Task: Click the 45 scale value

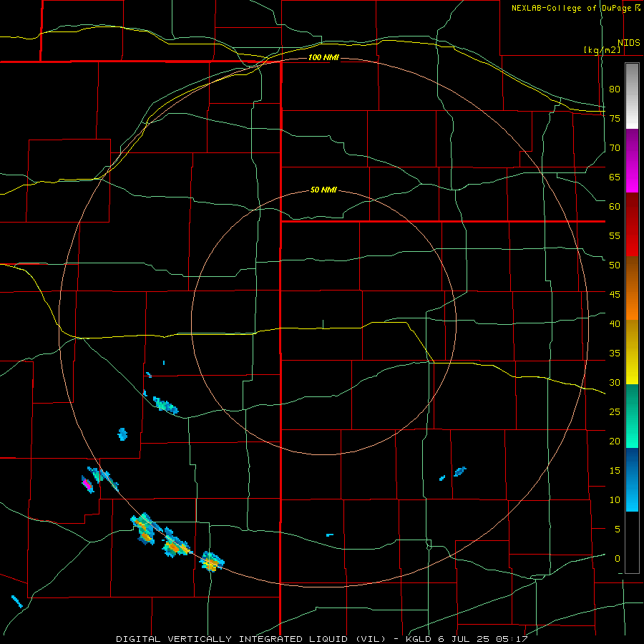Action: 615,295
